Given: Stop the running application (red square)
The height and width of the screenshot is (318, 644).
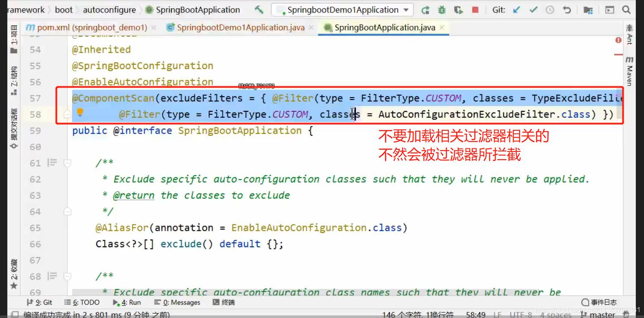Looking at the screenshot, I should (475, 10).
